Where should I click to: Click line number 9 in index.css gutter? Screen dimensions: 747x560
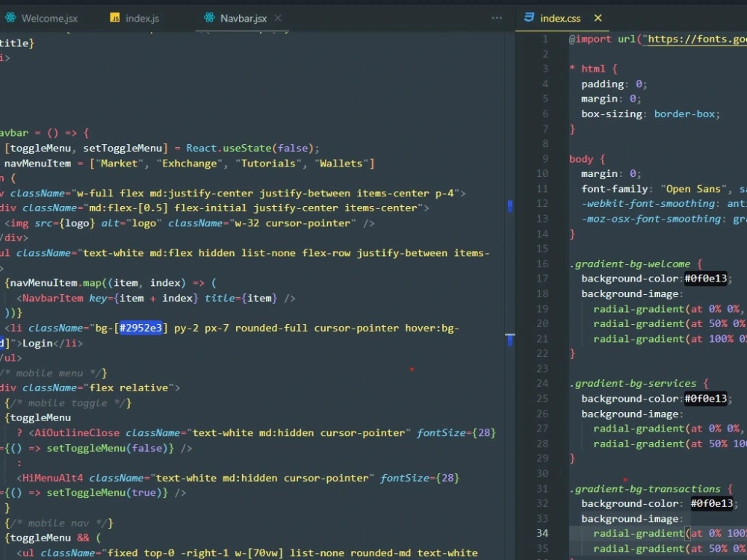pyautogui.click(x=545, y=158)
